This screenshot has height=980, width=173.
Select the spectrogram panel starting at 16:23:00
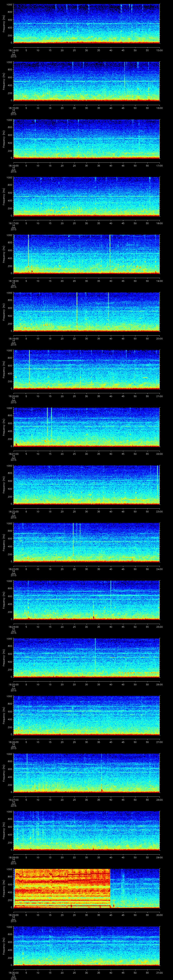point(86,543)
